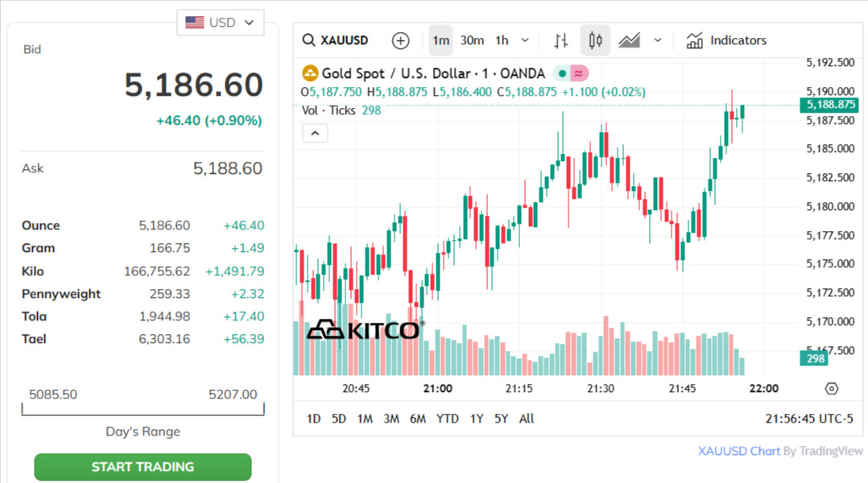
Task: Open chart settings gear icon
Action: 832,389
